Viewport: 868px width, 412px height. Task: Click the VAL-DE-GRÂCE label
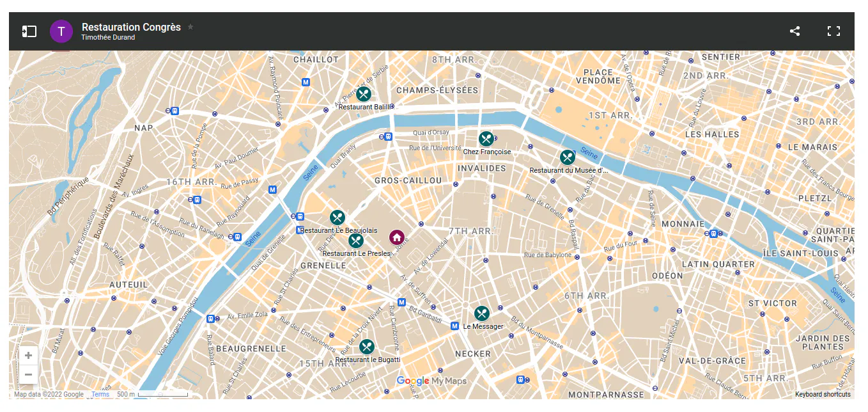711,361
